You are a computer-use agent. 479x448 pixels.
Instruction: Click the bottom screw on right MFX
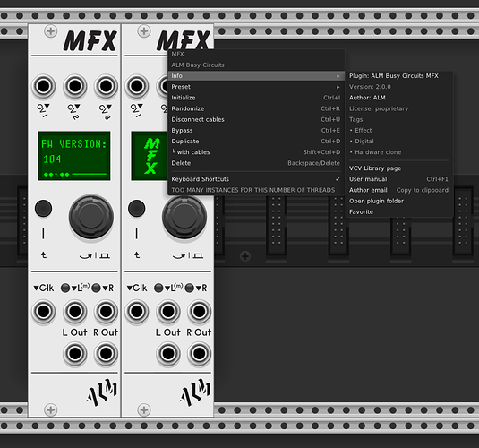click(x=144, y=409)
